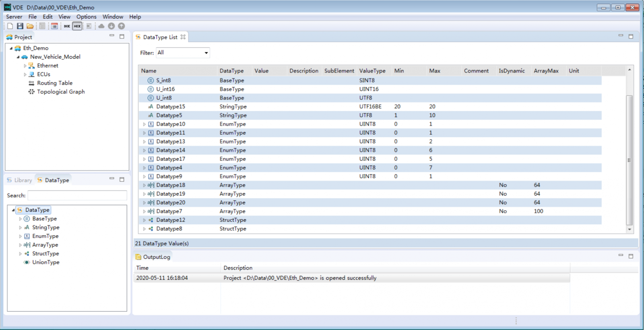
Task: Expand the Datatype18 array row
Action: point(144,185)
